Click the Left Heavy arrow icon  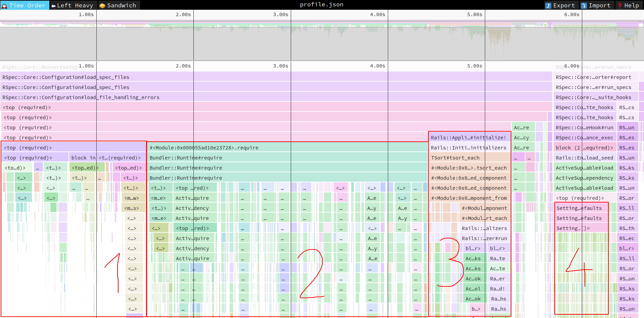(53, 6)
